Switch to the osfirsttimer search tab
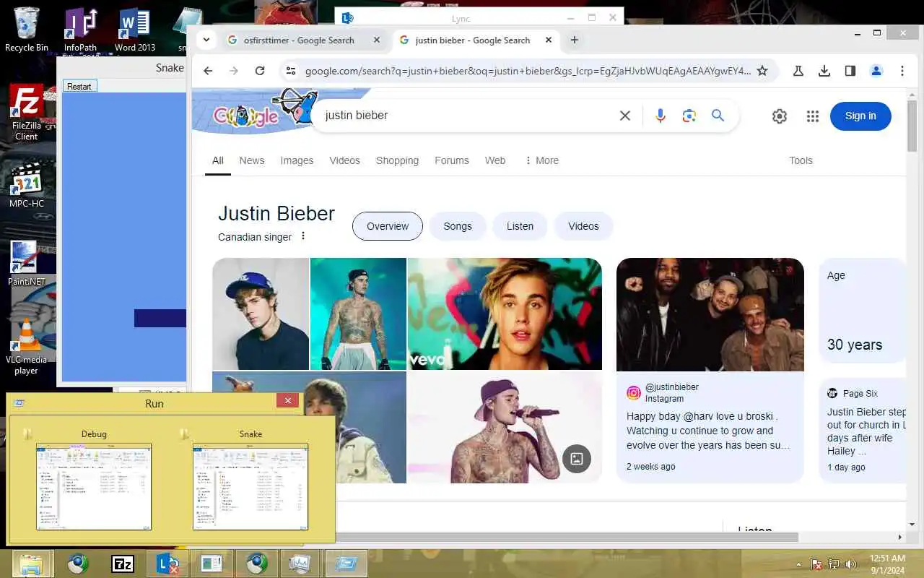This screenshot has width=924, height=578. click(300, 40)
